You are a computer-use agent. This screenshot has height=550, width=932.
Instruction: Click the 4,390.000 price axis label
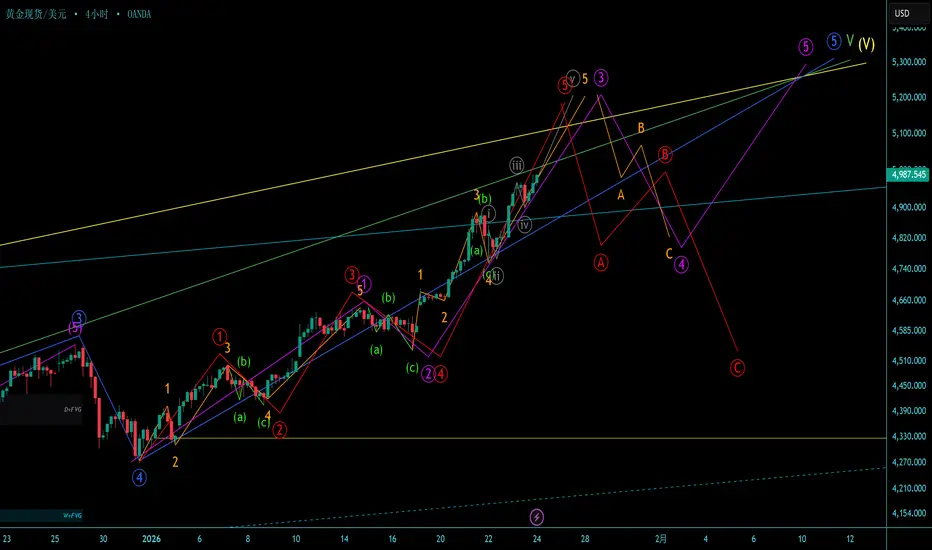click(909, 411)
